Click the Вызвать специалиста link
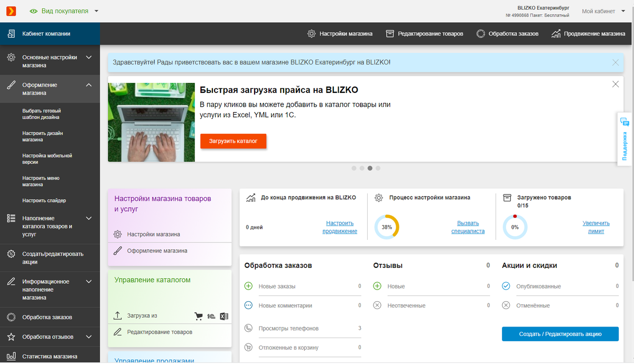The height and width of the screenshot is (364, 634). tap(468, 227)
